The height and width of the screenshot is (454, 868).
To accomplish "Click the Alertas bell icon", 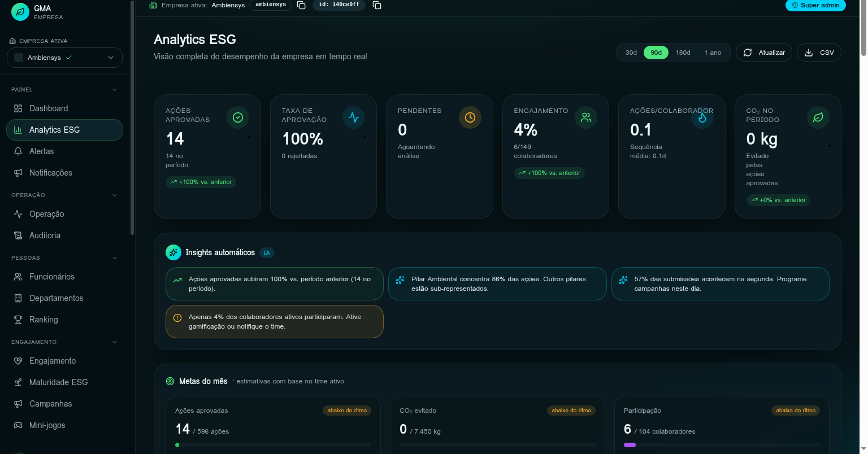I will tap(18, 151).
